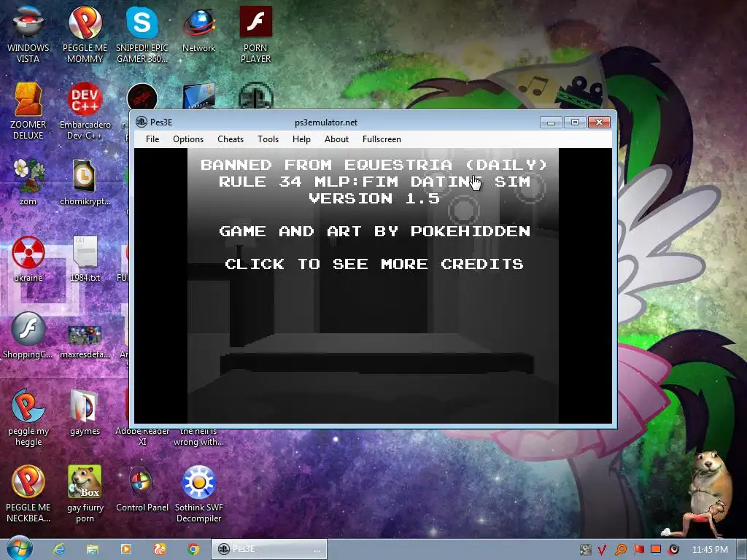The height and width of the screenshot is (560, 747).
Task: Click the Show Desktop strip at taskbar end
Action: point(743,550)
